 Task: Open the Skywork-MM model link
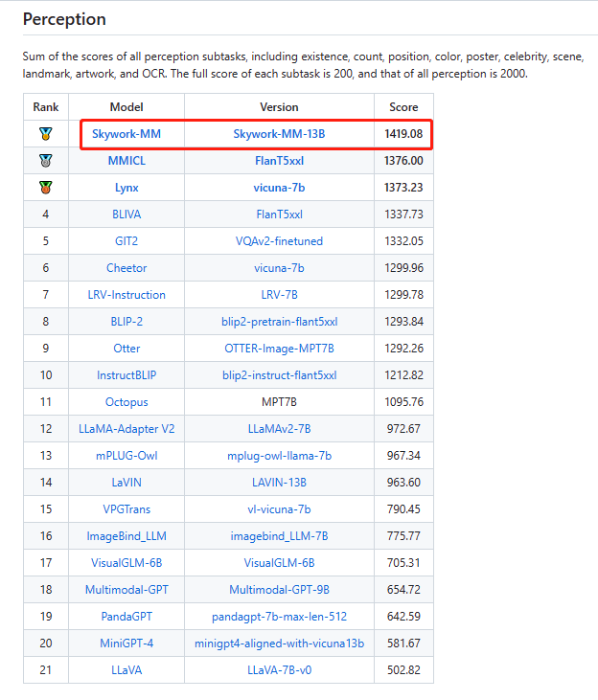click(126, 134)
